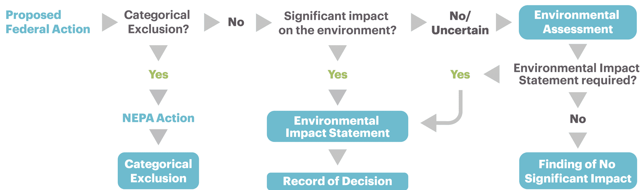This screenshot has width=644, height=190.
Task: Click the Finding of No Significant Impact box
Action: (578, 171)
